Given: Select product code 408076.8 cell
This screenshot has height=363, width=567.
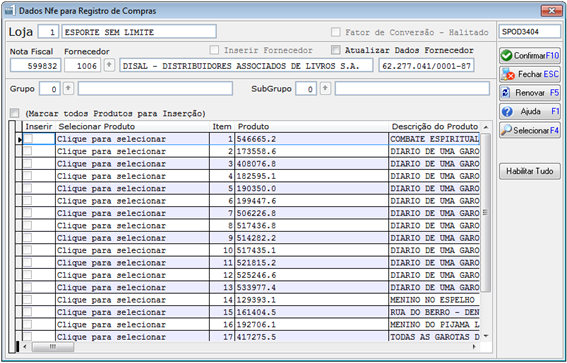Looking at the screenshot, I should click(x=312, y=164).
